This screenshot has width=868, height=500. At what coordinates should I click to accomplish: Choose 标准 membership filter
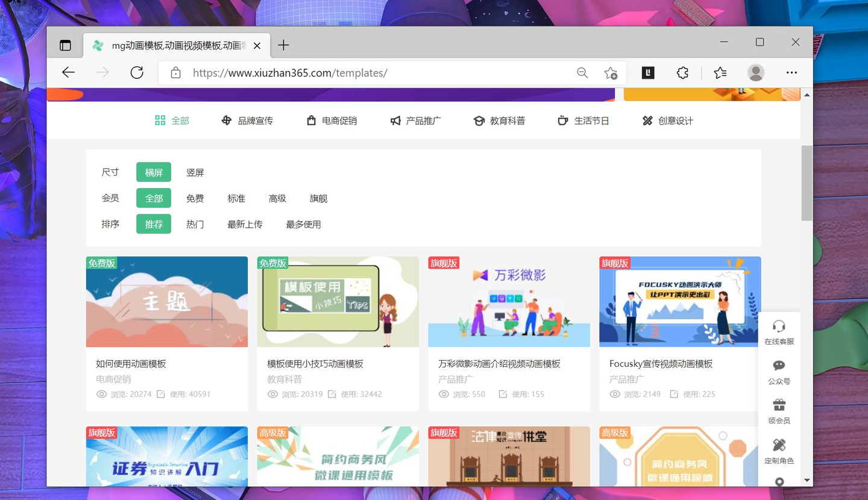236,198
